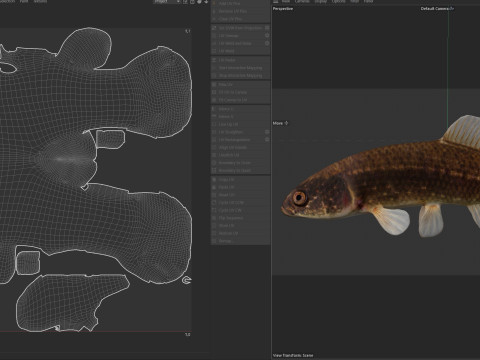Open options for UV Rectangularize
The image size is (480, 360).
click(267, 140)
